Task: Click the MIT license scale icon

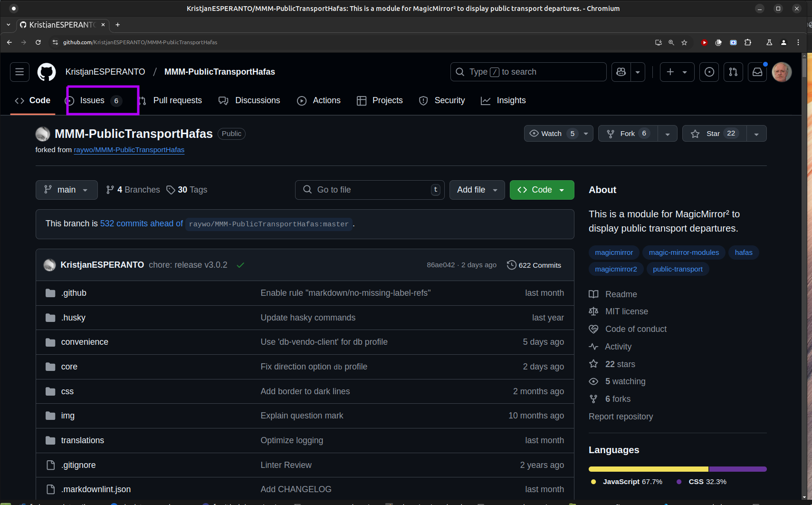Action: 593,311
